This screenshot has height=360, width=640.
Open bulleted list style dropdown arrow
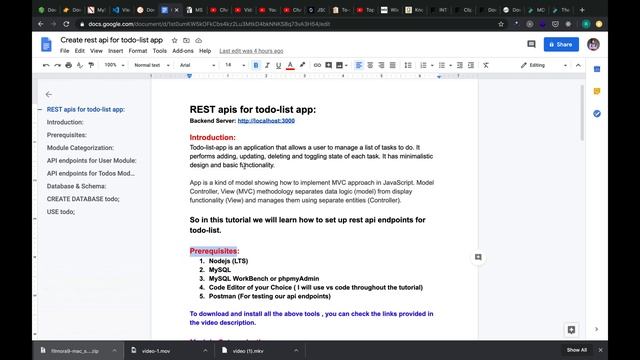450,65
